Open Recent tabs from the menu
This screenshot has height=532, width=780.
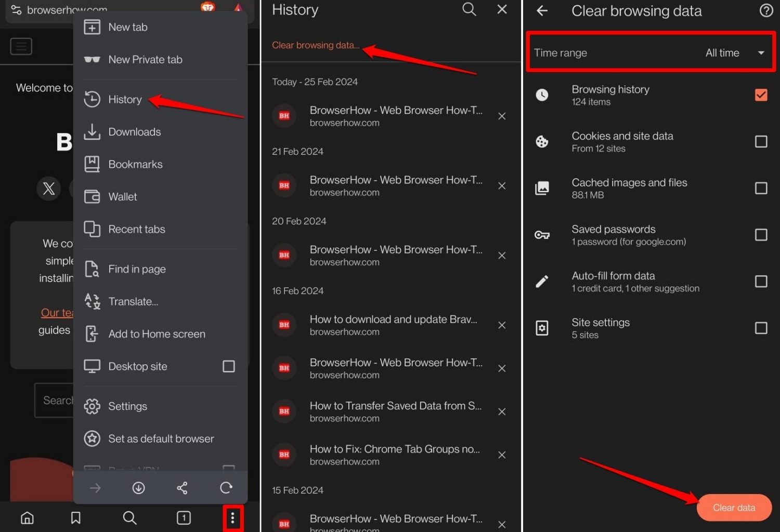(x=160, y=229)
